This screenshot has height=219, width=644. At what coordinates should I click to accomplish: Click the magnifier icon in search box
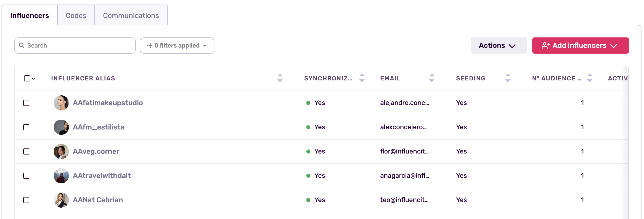[x=22, y=46]
